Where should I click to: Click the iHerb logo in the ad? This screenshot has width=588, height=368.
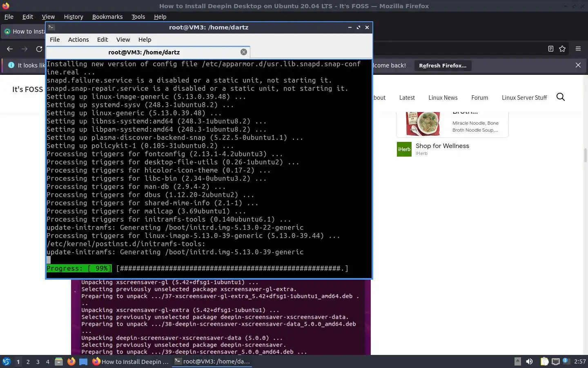click(x=404, y=149)
